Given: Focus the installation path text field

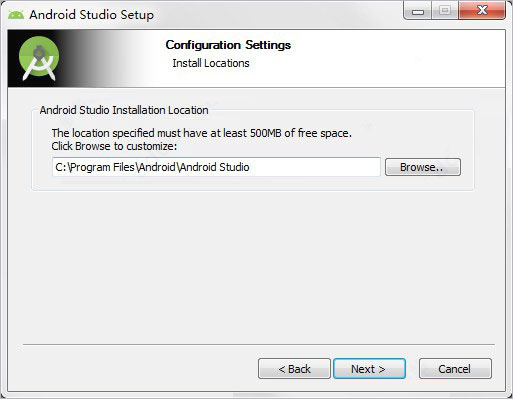Looking at the screenshot, I should point(216,167).
